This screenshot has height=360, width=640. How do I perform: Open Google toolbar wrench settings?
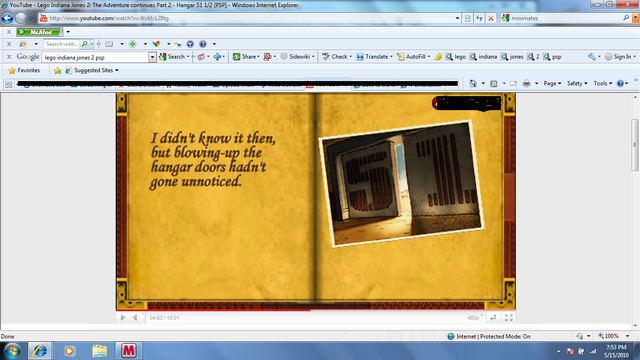coord(592,57)
